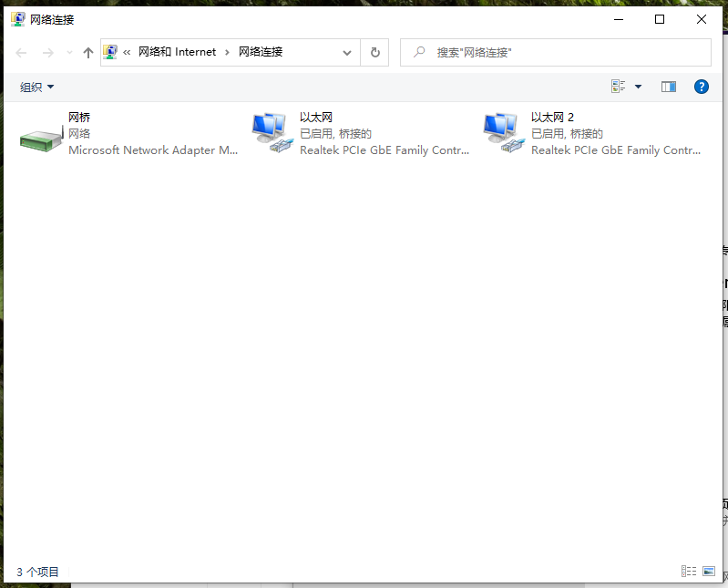728x588 pixels.
Task: Click the blue help question mark icon
Action: (701, 87)
